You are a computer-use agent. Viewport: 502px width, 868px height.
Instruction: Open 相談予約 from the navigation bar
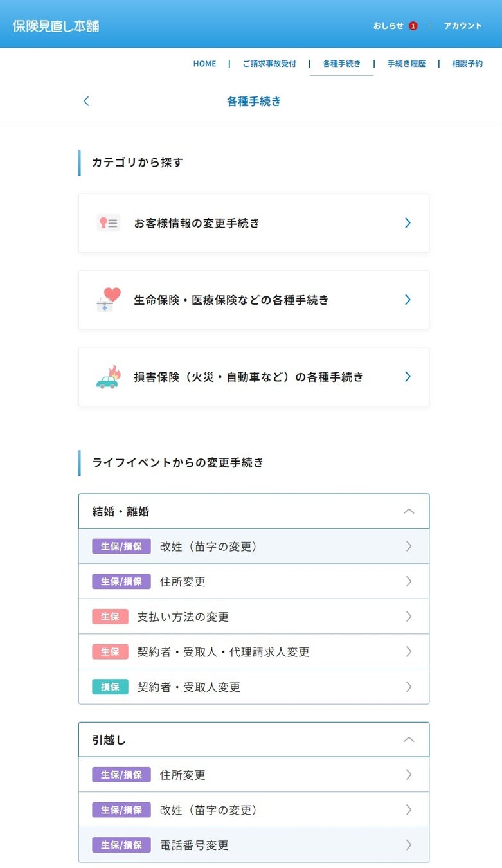[467, 64]
